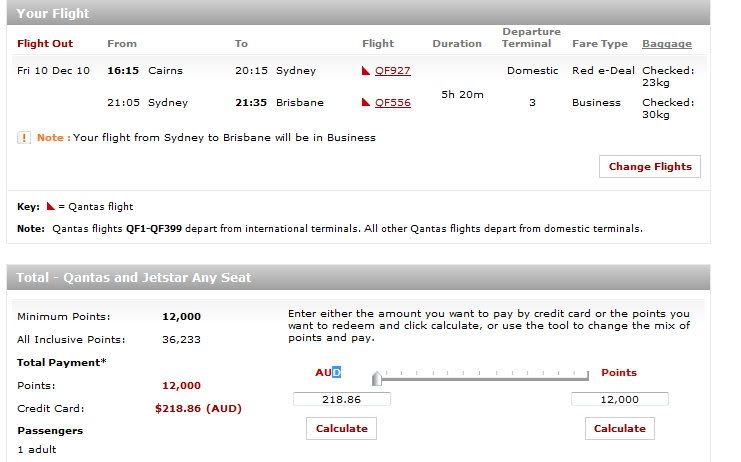Click 'Checked: 23kg' baggage allowance

pyautogui.click(x=668, y=77)
